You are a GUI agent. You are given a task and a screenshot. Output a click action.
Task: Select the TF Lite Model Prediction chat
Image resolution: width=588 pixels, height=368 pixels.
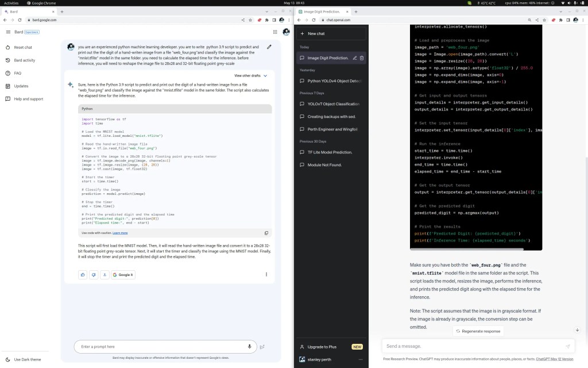(330, 152)
